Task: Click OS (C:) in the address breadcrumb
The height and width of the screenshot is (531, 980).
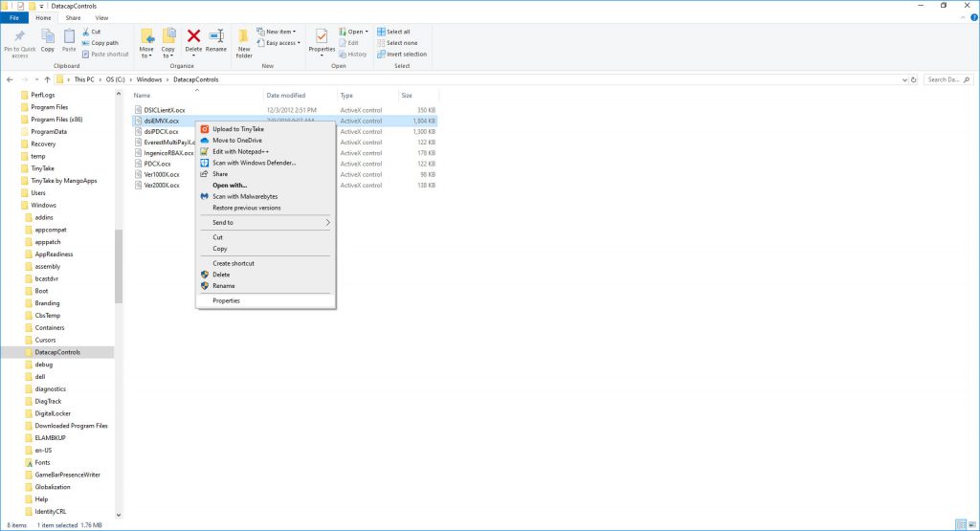Action: [115, 80]
